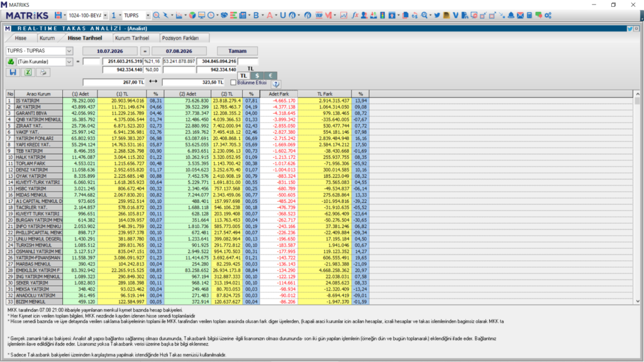Sort by TL Fark column header

point(325,94)
